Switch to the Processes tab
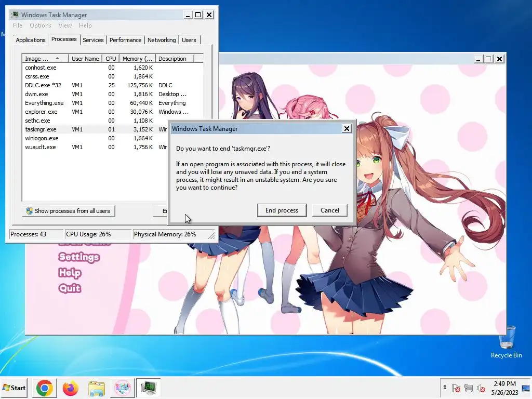The height and width of the screenshot is (399, 532). 64,39
